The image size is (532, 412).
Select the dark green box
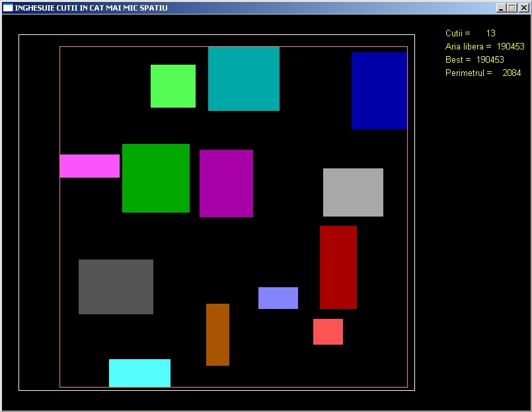pos(156,178)
